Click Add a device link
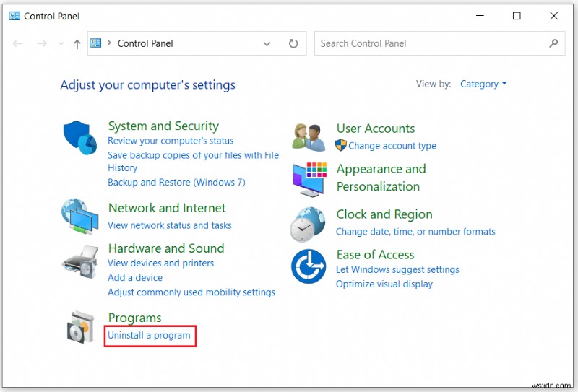This screenshot has width=578, height=392. pos(135,277)
